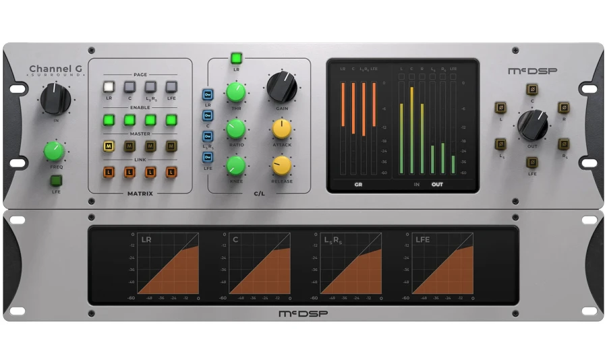Invert phase on the Ls output
This screenshot has height=364, width=607.
click(500, 144)
